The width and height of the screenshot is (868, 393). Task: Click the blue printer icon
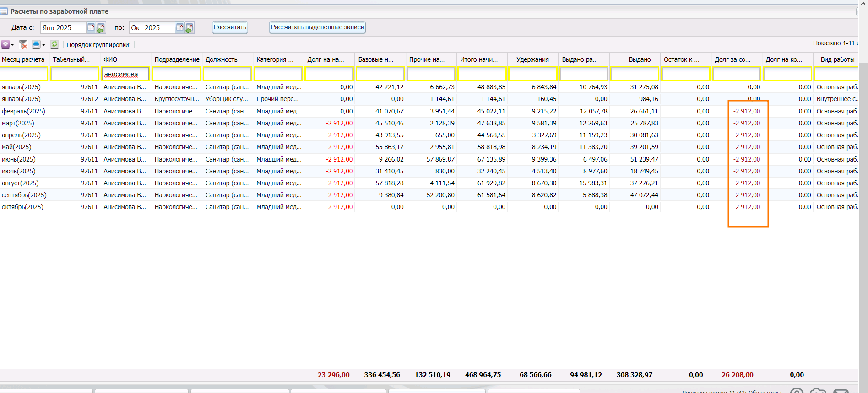coord(36,44)
